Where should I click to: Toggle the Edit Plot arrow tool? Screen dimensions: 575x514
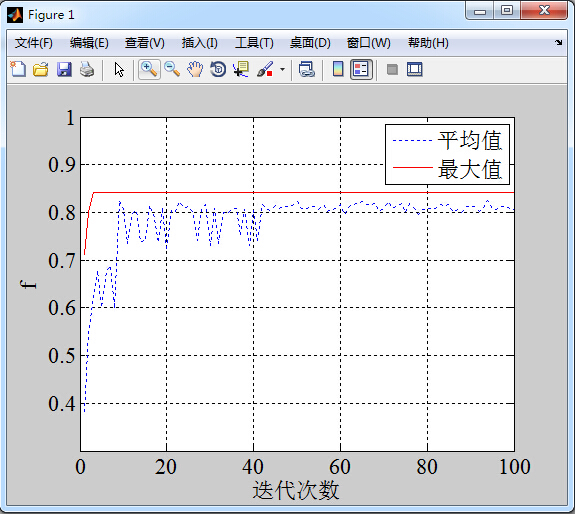119,69
